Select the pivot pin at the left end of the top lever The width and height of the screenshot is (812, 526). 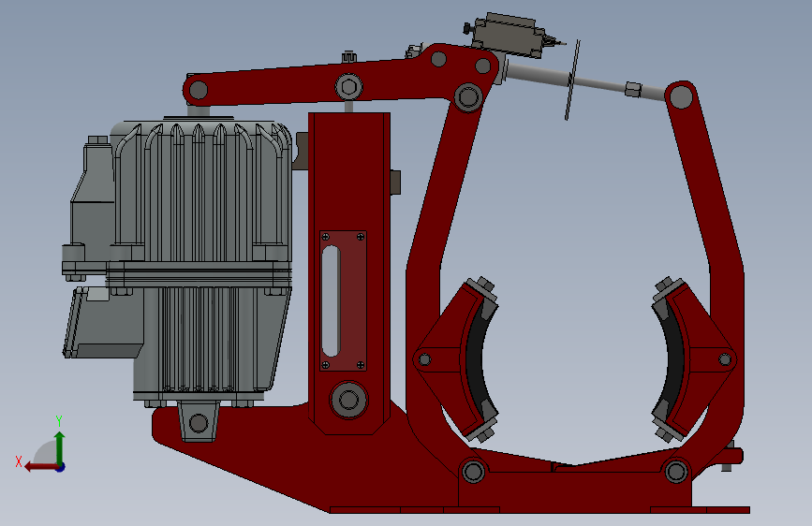pos(199,90)
